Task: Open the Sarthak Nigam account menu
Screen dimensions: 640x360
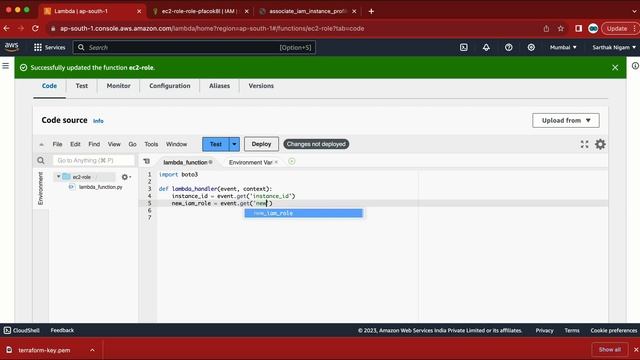Action: tap(614, 47)
